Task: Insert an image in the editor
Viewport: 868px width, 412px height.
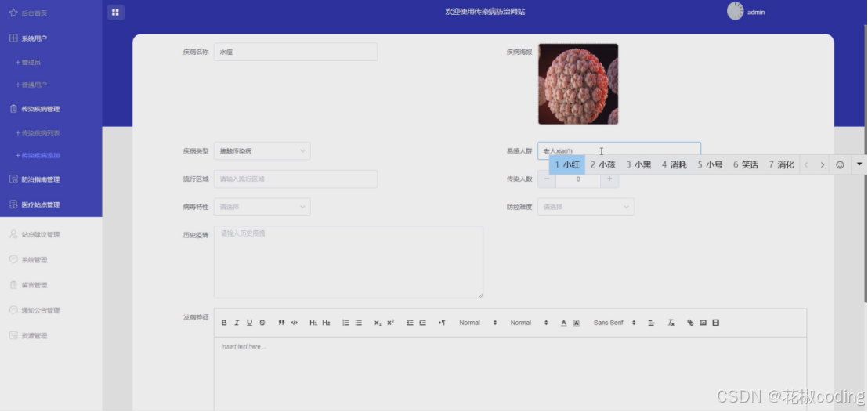Action: point(703,323)
